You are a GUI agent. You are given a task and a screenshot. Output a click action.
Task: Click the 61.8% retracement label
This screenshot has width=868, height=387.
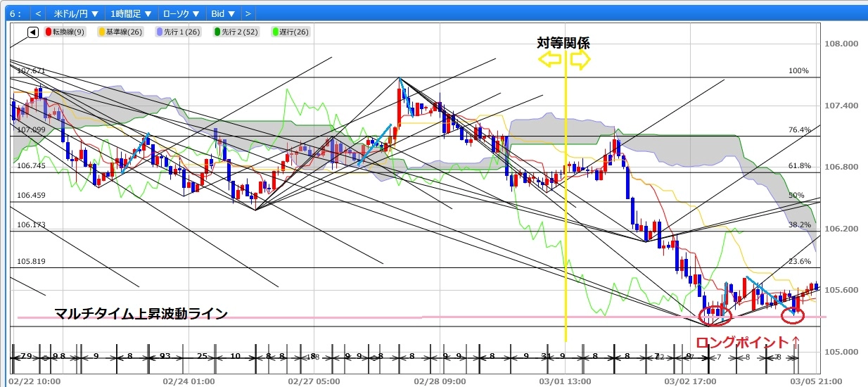pyautogui.click(x=800, y=166)
